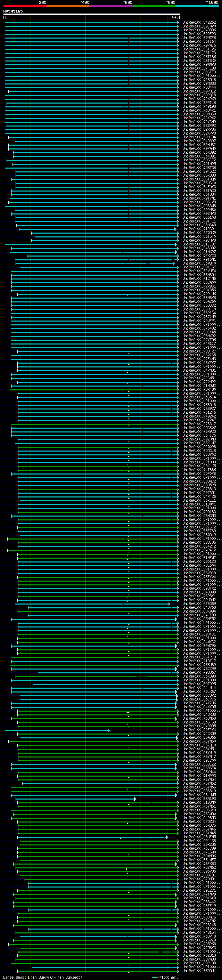Select label UniRef100_B9HUS2
Viewport: 222px width, 980px height.
pyautogui.click(x=199, y=145)
